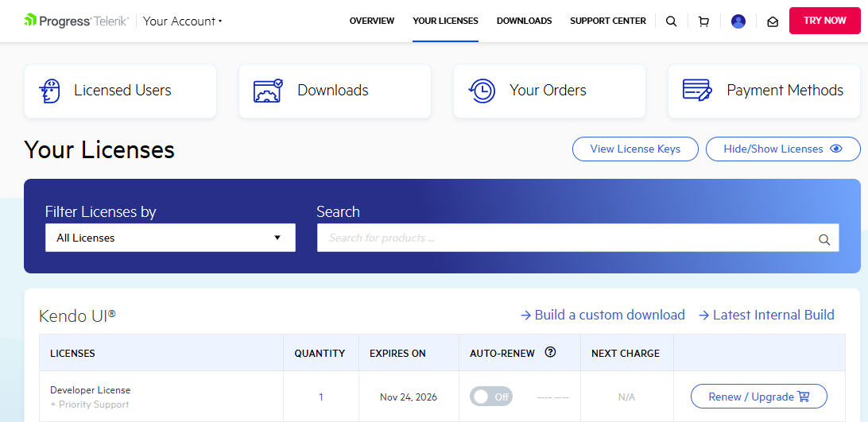Click the quantity value 1
This screenshot has height=422, width=868.
point(321,397)
